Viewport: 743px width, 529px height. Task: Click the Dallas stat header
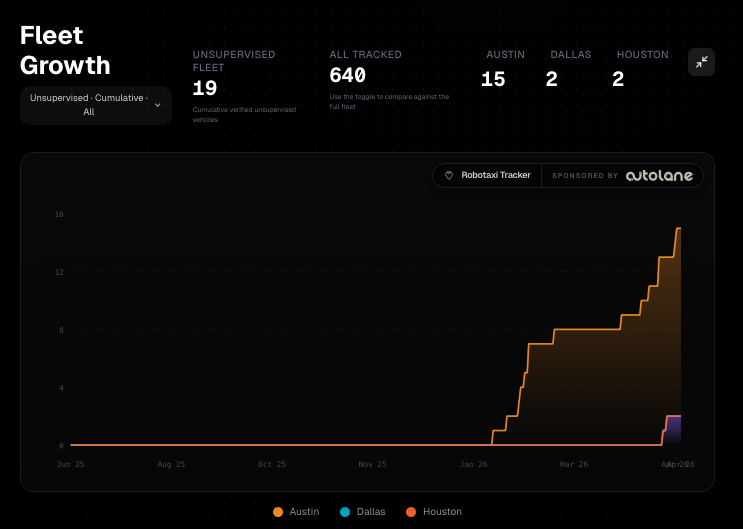point(571,55)
